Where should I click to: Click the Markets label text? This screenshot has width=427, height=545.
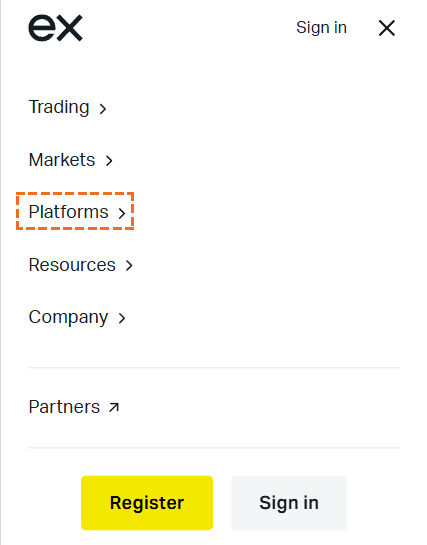click(x=62, y=160)
